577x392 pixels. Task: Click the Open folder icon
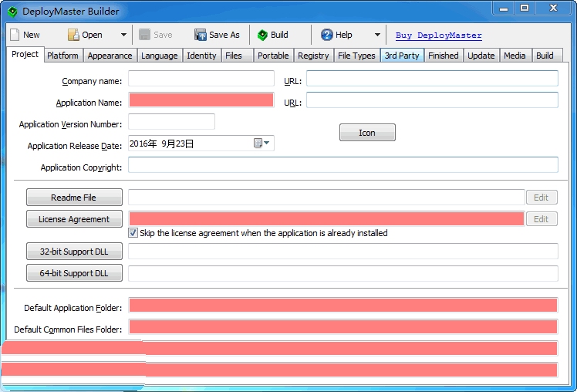[x=73, y=35]
